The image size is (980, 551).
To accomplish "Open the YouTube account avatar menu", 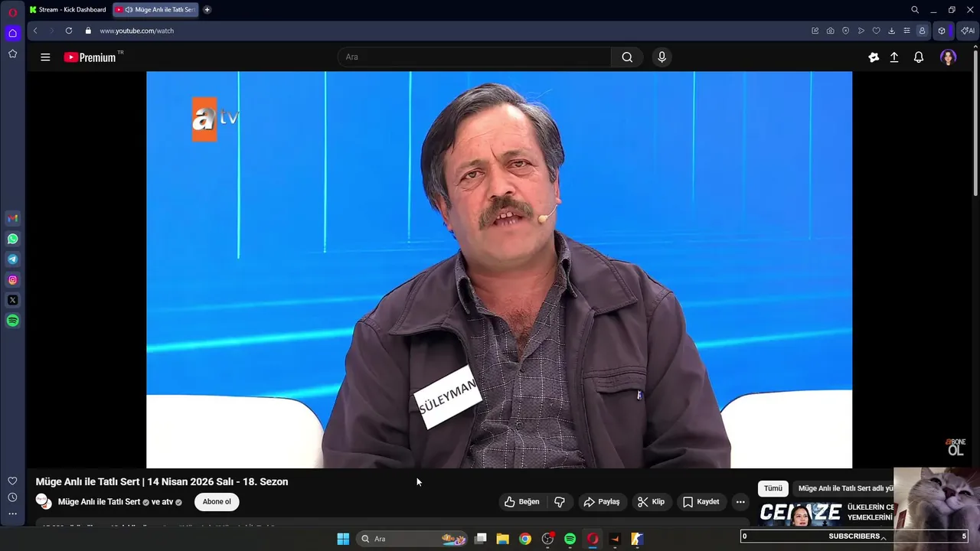I will click(x=948, y=57).
